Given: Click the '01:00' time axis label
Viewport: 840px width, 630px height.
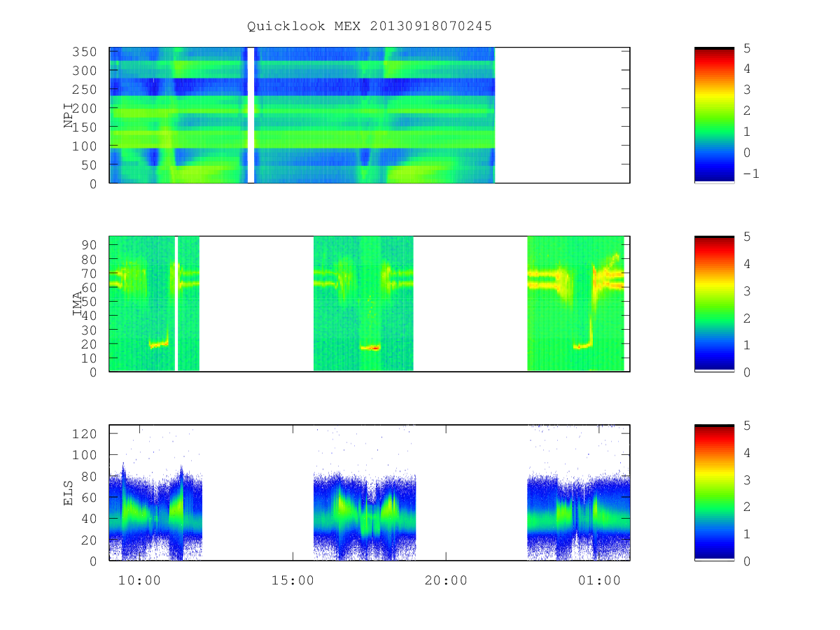Looking at the screenshot, I should tap(599, 580).
